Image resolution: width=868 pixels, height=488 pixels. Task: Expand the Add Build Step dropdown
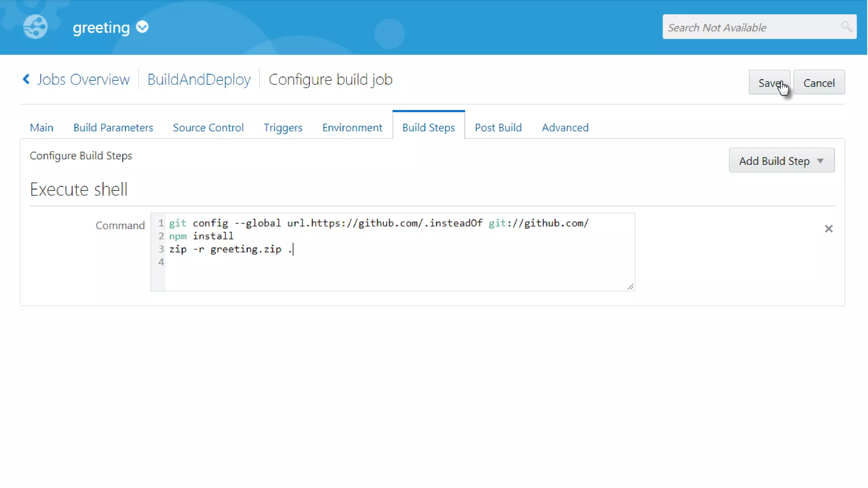coord(781,161)
